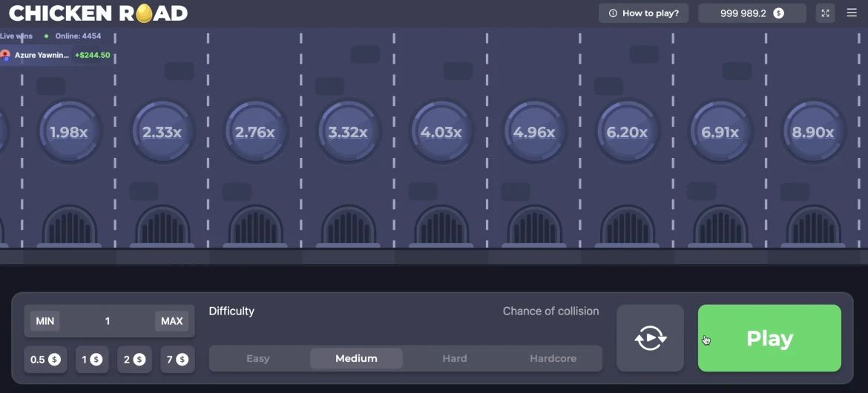This screenshot has width=868, height=393.
Task: Toggle fullscreen mode icon
Action: [826, 13]
